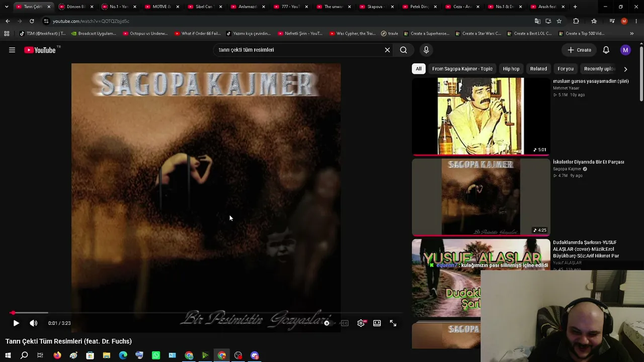Open the account avatar menu
Viewport: 644px width, 362px height.
(x=625, y=50)
